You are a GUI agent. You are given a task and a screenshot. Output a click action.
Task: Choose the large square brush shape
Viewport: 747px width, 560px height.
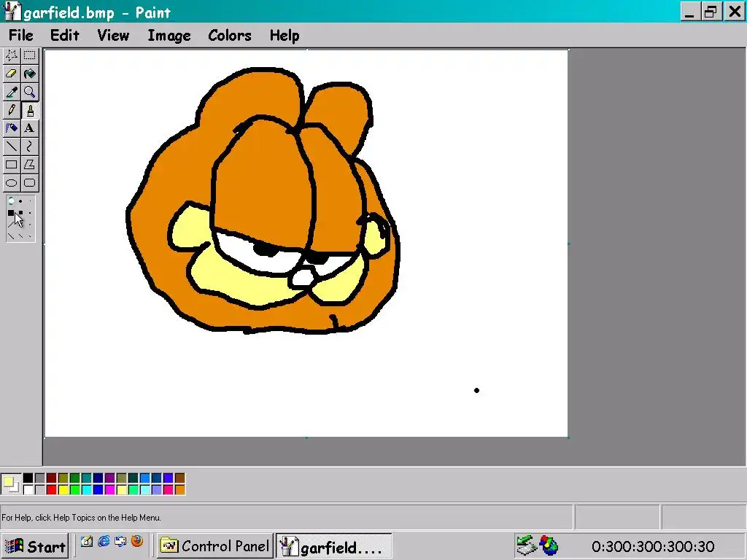[x=11, y=213]
